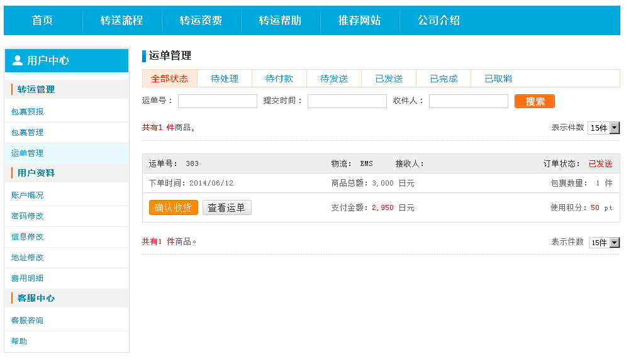
Task: Open the 首页 navigation menu item
Action: click(42, 20)
